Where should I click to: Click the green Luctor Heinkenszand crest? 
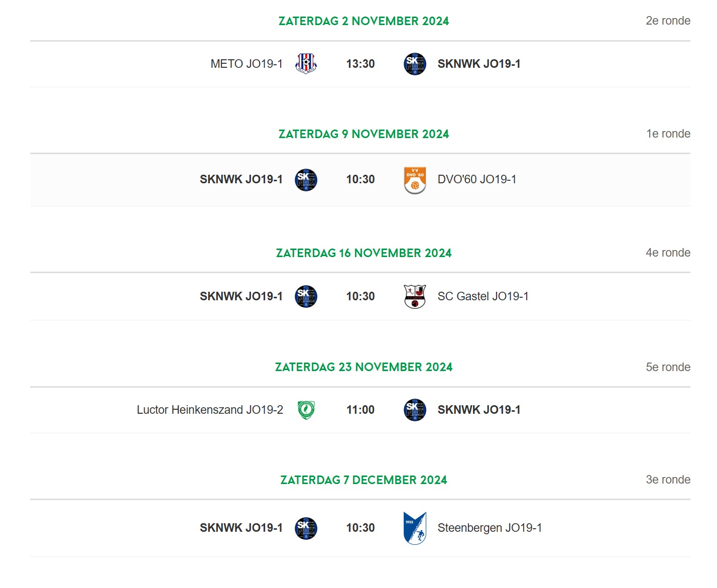pos(306,410)
